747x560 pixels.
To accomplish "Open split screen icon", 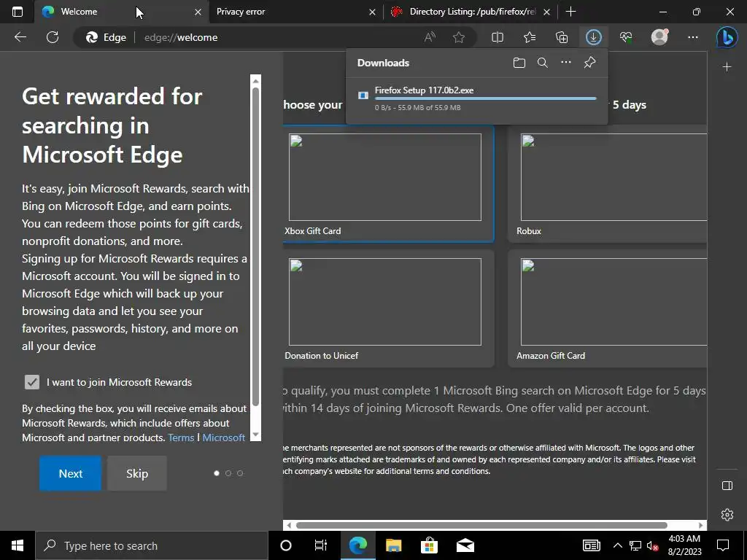I will coord(498,37).
